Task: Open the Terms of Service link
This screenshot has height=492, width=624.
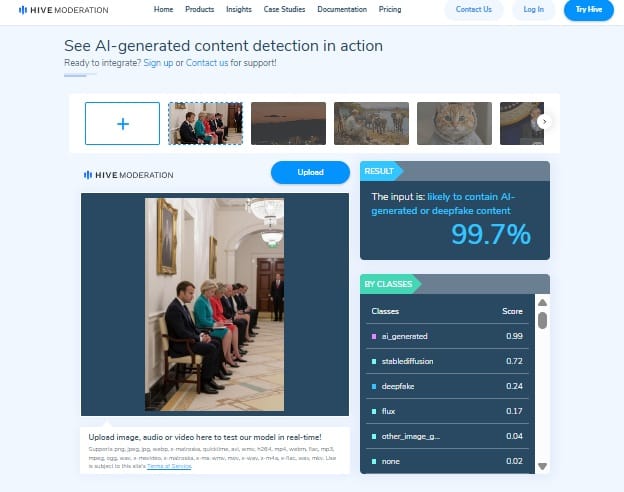Action: (x=169, y=466)
